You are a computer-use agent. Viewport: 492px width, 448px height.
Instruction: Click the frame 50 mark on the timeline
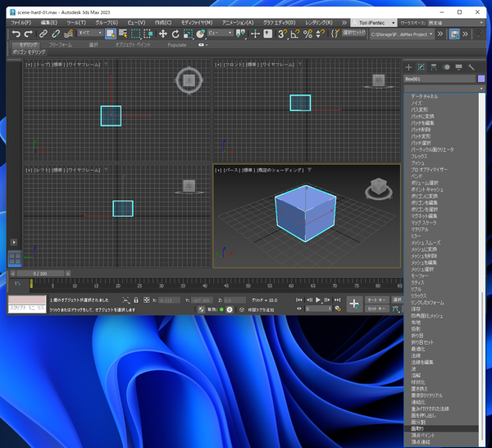248,286
